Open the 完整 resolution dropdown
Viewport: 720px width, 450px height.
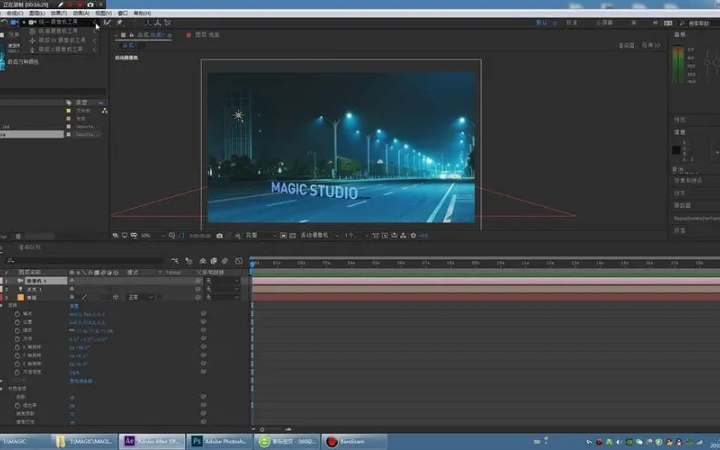click(260, 236)
